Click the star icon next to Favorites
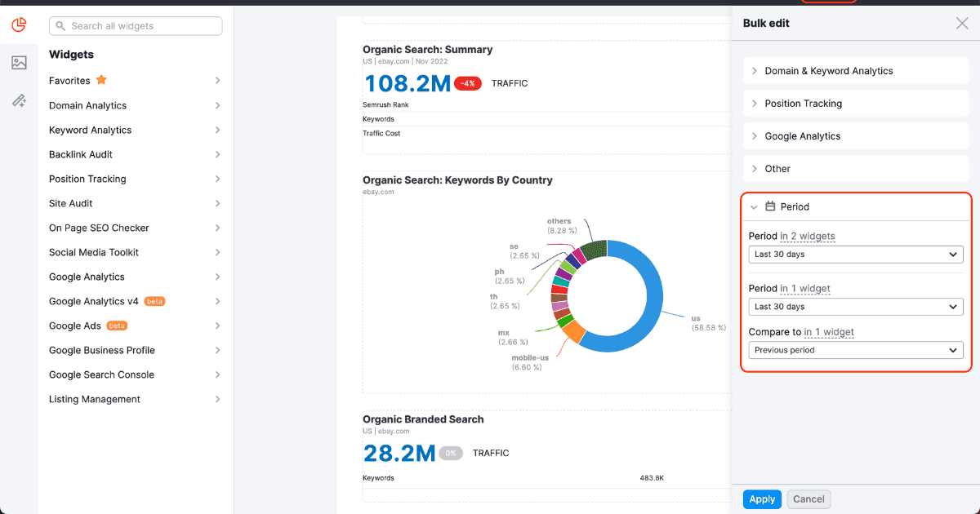Viewport: 980px width, 514px height. tap(101, 80)
